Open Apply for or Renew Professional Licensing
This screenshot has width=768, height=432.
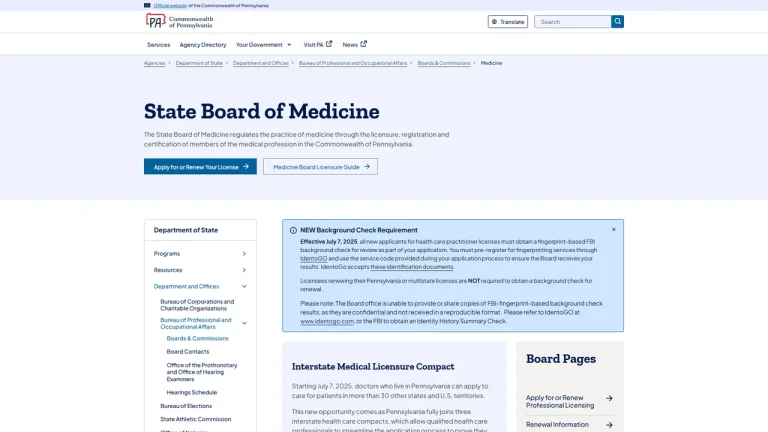(560, 402)
